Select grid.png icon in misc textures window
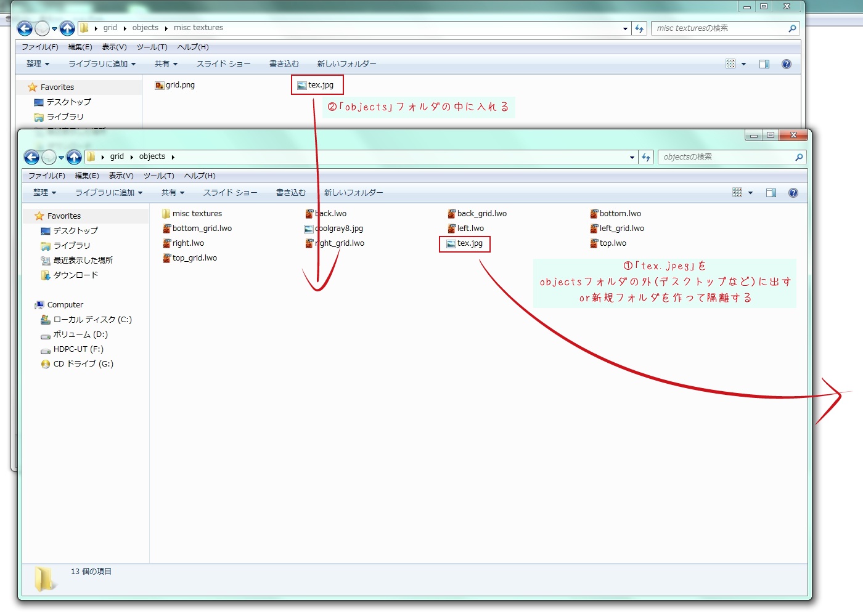 coord(160,86)
